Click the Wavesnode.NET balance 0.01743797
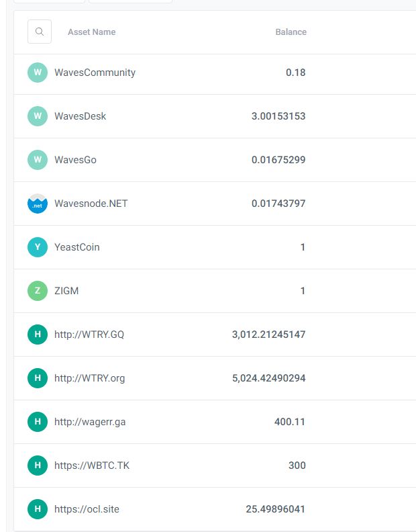Screen dimensions: 416x532 click(x=278, y=204)
